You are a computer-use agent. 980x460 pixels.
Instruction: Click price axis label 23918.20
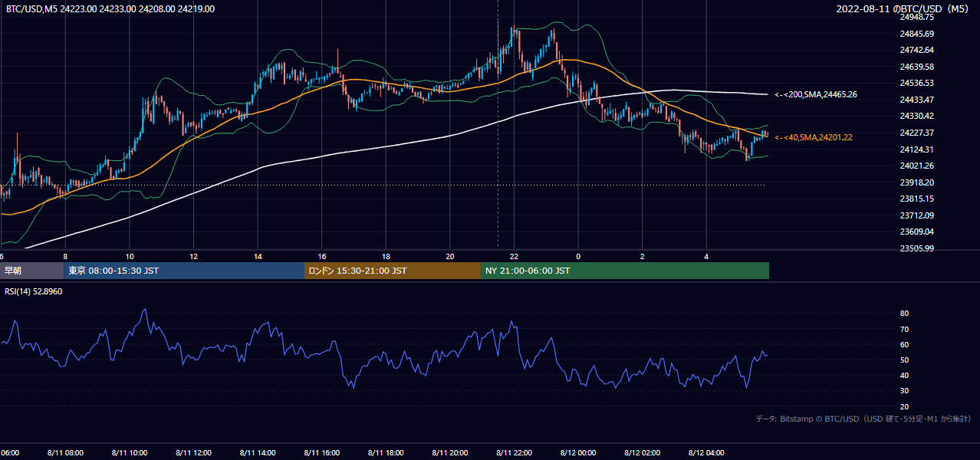click(917, 182)
